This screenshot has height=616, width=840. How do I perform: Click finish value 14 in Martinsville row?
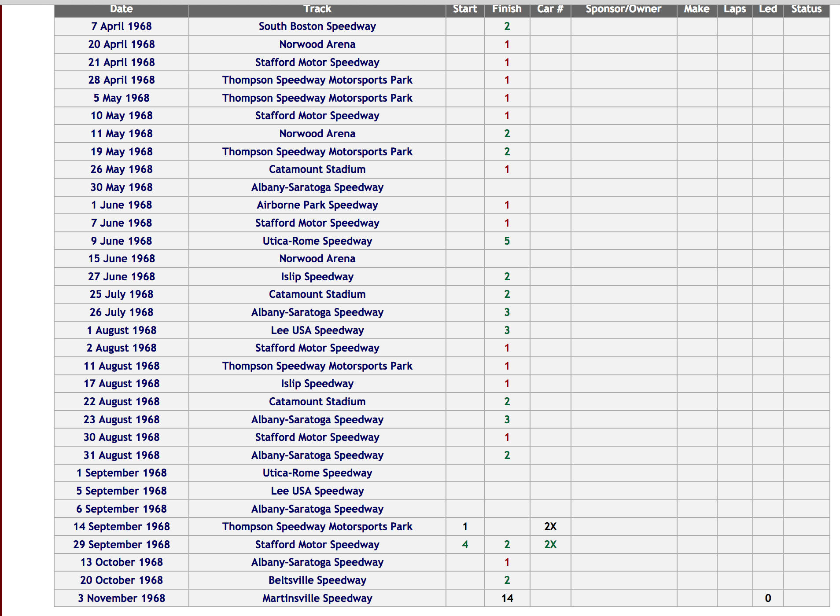click(x=507, y=598)
